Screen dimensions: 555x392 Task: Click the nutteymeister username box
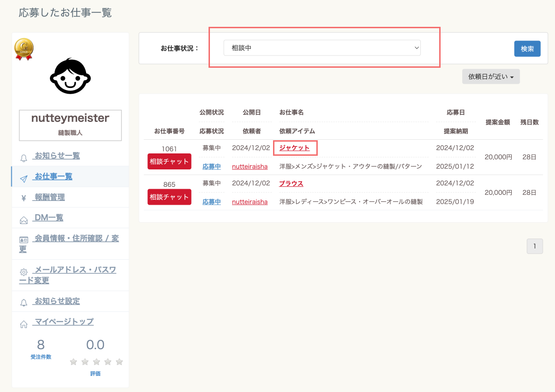click(70, 125)
